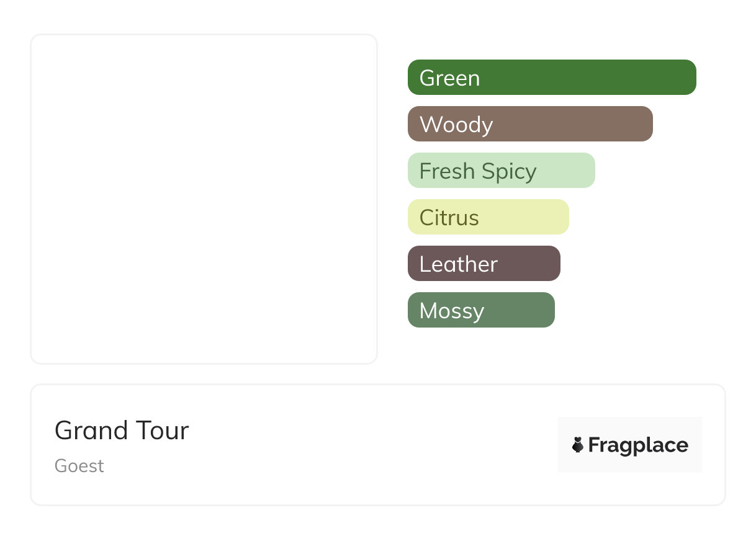Select the muted green Mossy accord bar
This screenshot has height=536, width=756.
[x=521, y=310]
